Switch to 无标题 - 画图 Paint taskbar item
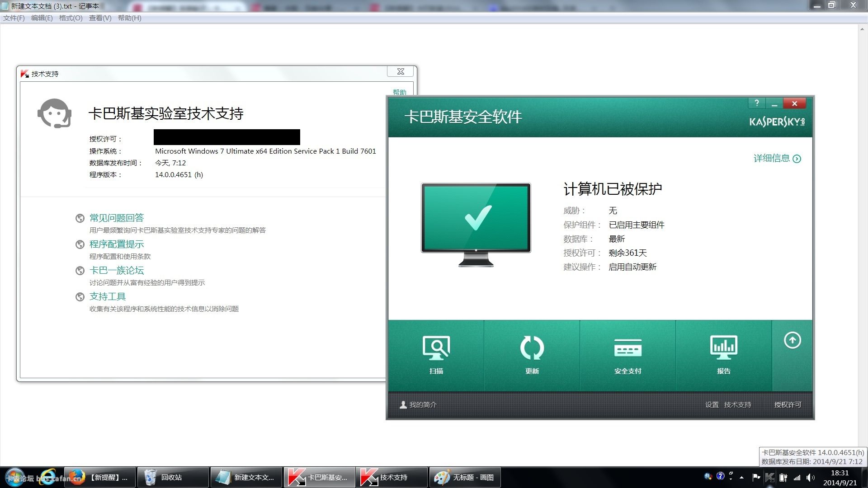 pyautogui.click(x=465, y=477)
